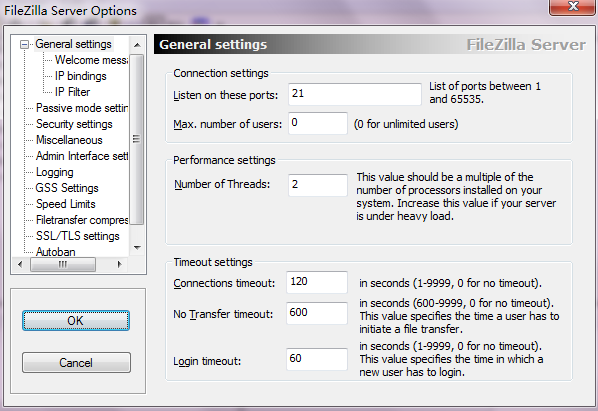This screenshot has width=598, height=411.
Task: Click the '(0 for unlimited users)' hint
Action: pos(406,124)
